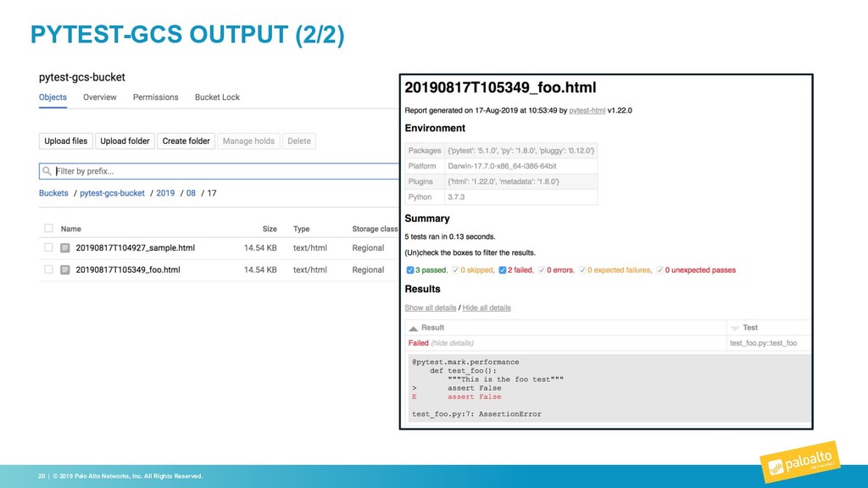Click the Python version value 3.7.3

click(x=456, y=197)
